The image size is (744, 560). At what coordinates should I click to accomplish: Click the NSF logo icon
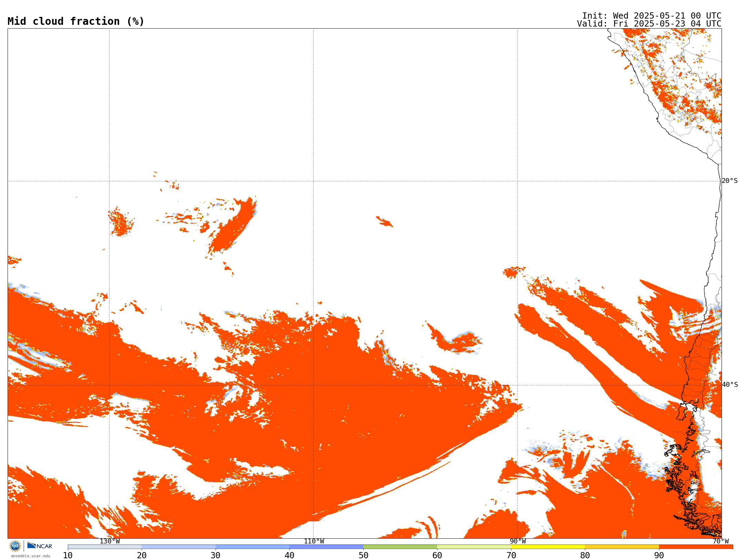click(x=15, y=546)
